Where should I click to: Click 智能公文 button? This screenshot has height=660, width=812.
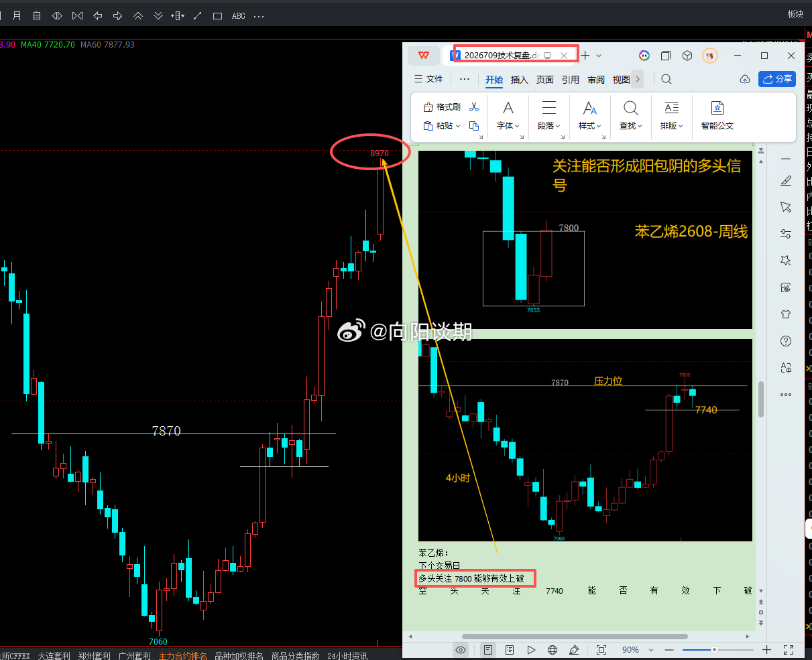pos(717,115)
